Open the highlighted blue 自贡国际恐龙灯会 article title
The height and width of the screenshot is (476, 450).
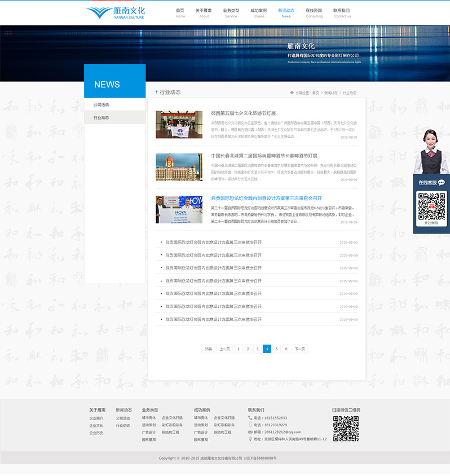(266, 199)
